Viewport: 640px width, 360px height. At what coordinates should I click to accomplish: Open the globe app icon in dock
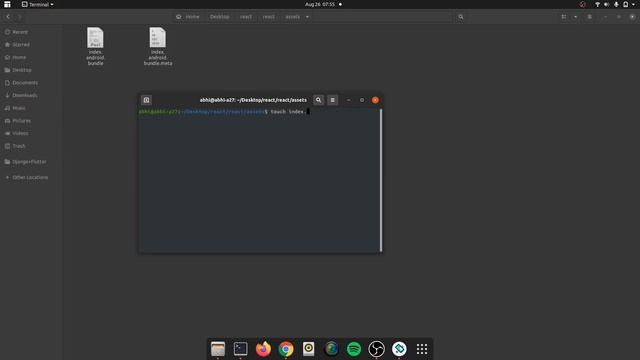[331, 349]
